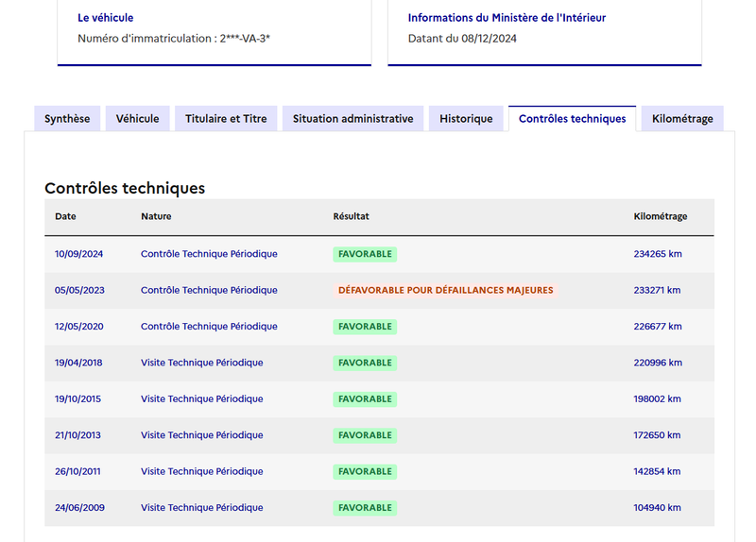The image size is (756, 542).
Task: Select the date 12/05/2020
Action: click(79, 326)
